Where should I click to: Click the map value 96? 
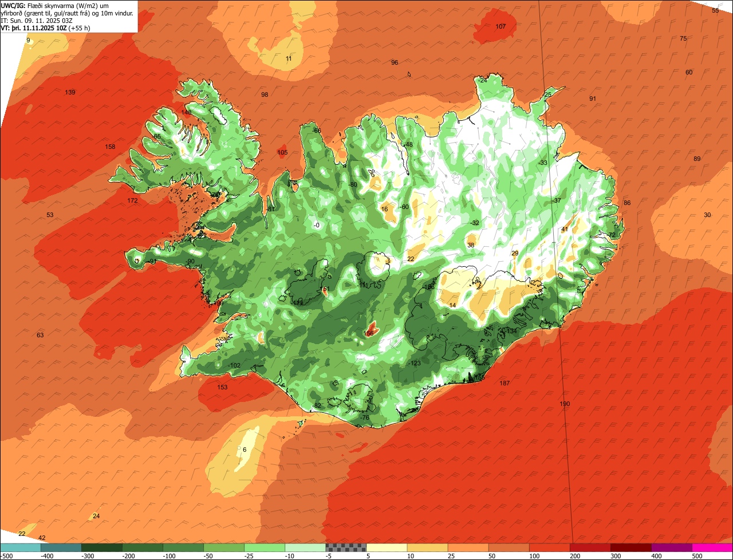(x=395, y=62)
